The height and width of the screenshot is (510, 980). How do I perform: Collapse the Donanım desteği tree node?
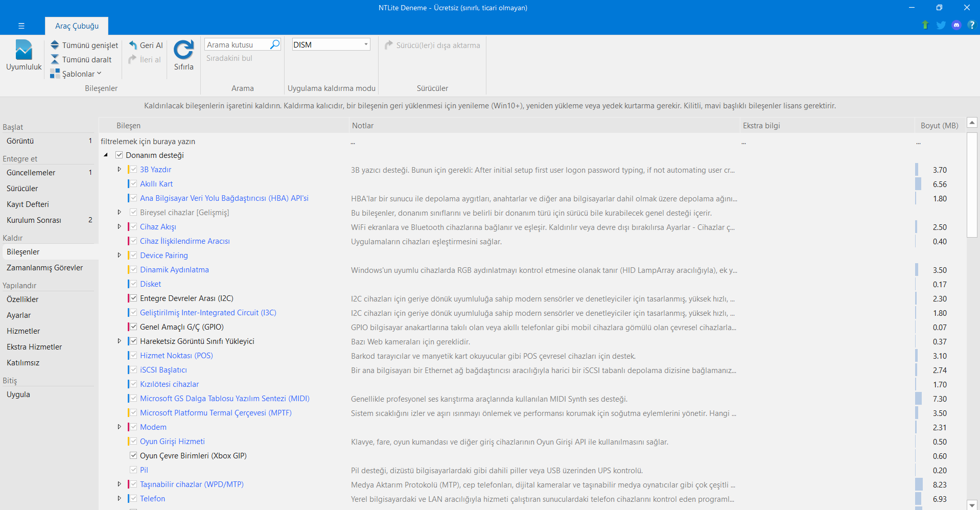pyautogui.click(x=106, y=155)
